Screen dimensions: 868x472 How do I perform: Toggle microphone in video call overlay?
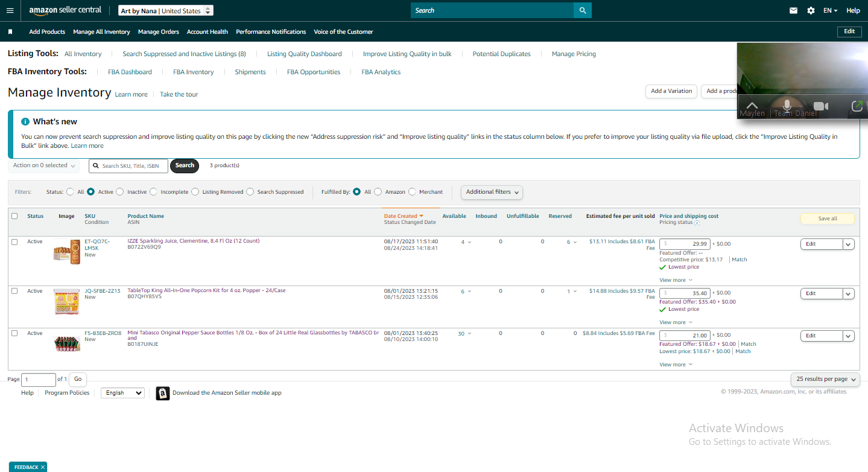coord(787,106)
